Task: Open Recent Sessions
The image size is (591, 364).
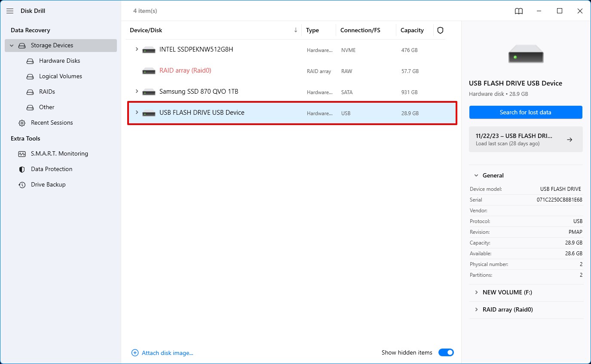Action: click(52, 123)
